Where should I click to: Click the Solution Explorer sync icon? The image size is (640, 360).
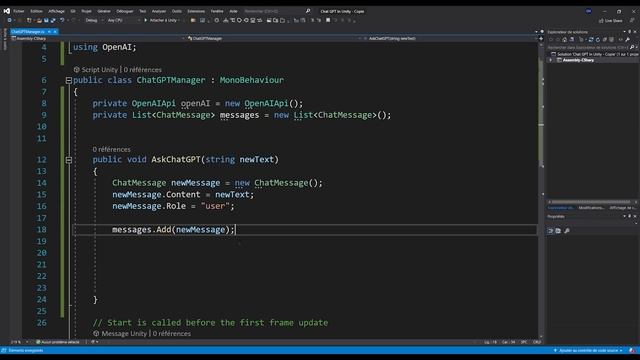(591, 40)
